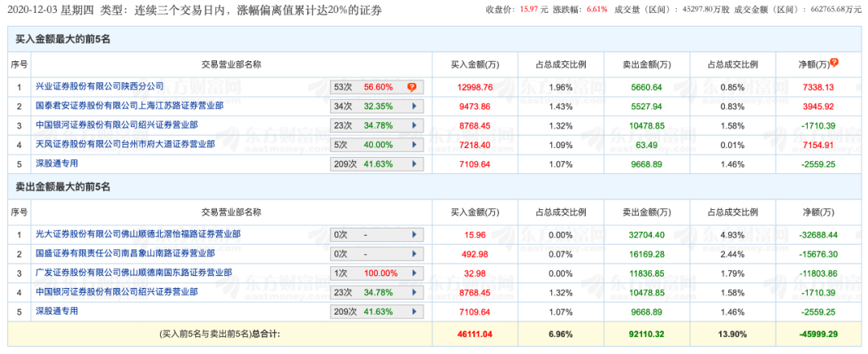Click buy amount 7218.40 cell
This screenshot has width=868, height=354.
click(475, 145)
